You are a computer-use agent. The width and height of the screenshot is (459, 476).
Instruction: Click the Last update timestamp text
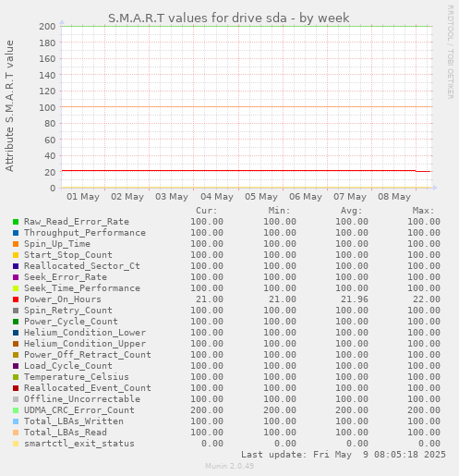point(344,455)
